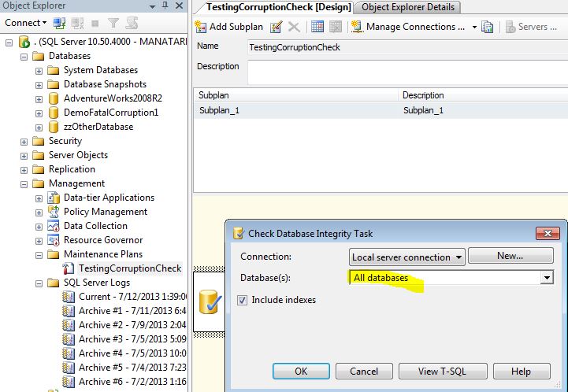
Task: Click the Description input field
Action: [407, 72]
